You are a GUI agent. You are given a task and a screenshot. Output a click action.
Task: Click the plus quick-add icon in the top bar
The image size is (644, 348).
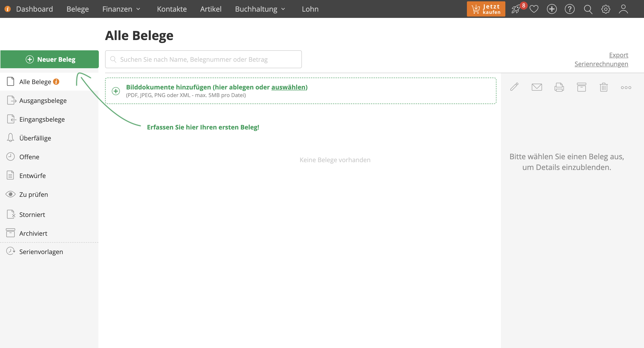point(551,9)
